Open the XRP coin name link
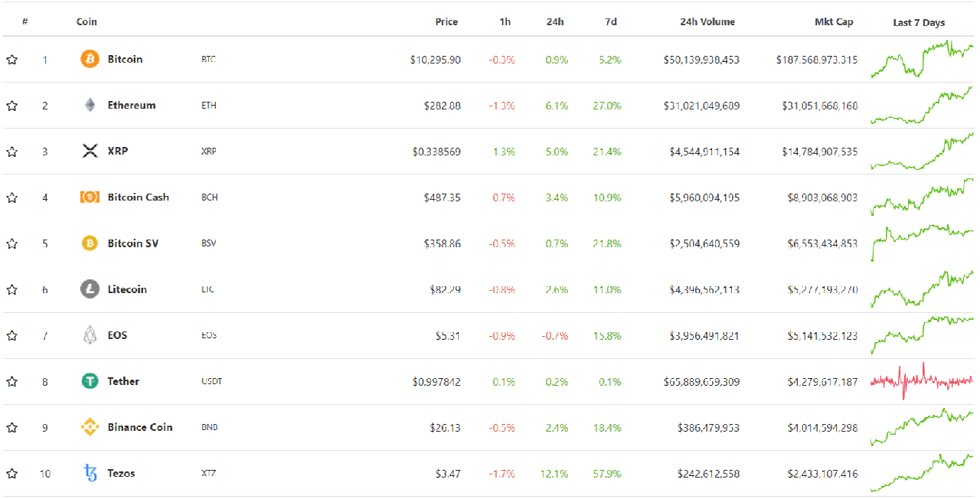Screen dimensions: 980x499 (x=118, y=151)
